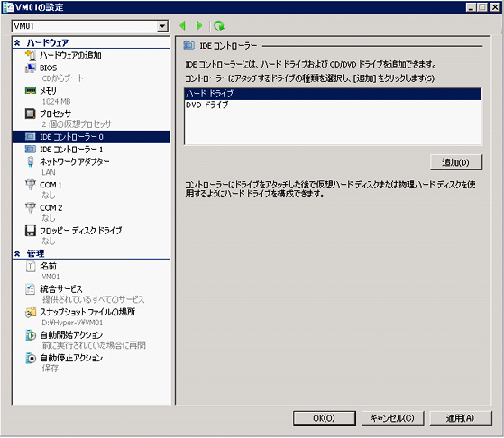The height and width of the screenshot is (438, 504).
Task: Click the green back arrow icon
Action: (x=183, y=26)
